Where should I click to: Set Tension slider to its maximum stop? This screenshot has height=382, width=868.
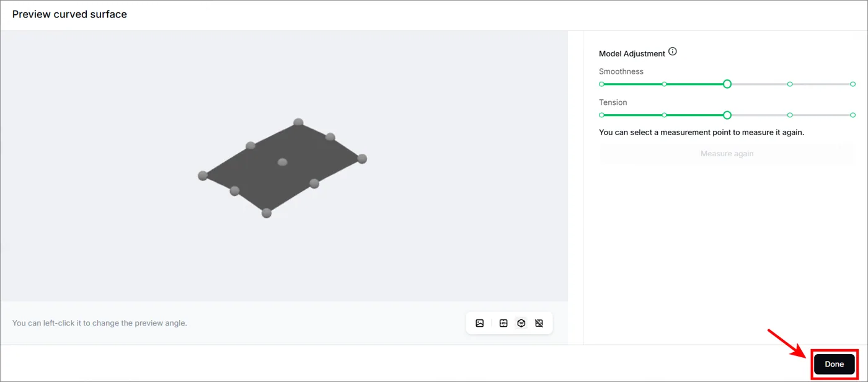[x=852, y=115]
